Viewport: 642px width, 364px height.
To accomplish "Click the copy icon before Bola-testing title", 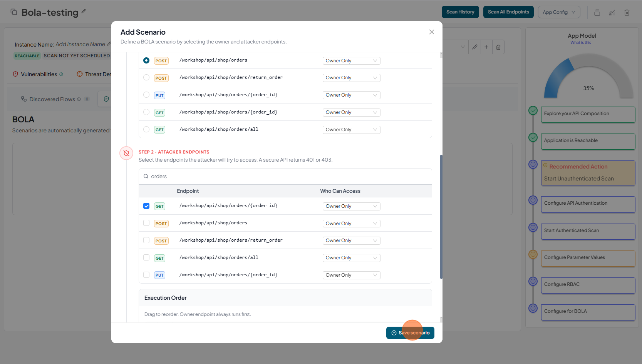I will (x=14, y=12).
